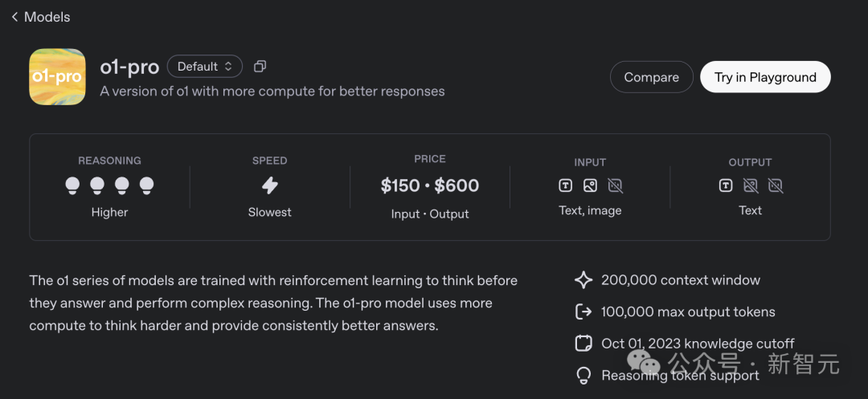868x399 pixels.
Task: Click the image input type icon
Action: click(590, 185)
